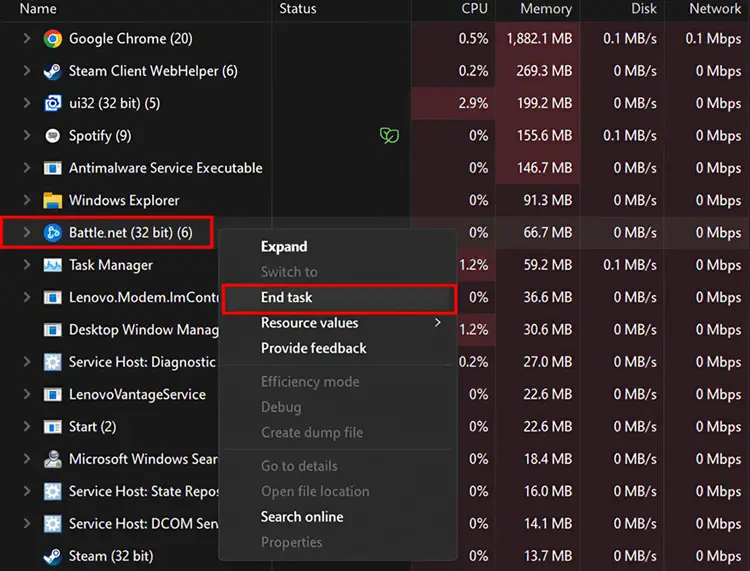Click the 66.7 MB memory value for Battle.net
Image resolution: width=750 pixels, height=571 pixels.
tap(547, 233)
